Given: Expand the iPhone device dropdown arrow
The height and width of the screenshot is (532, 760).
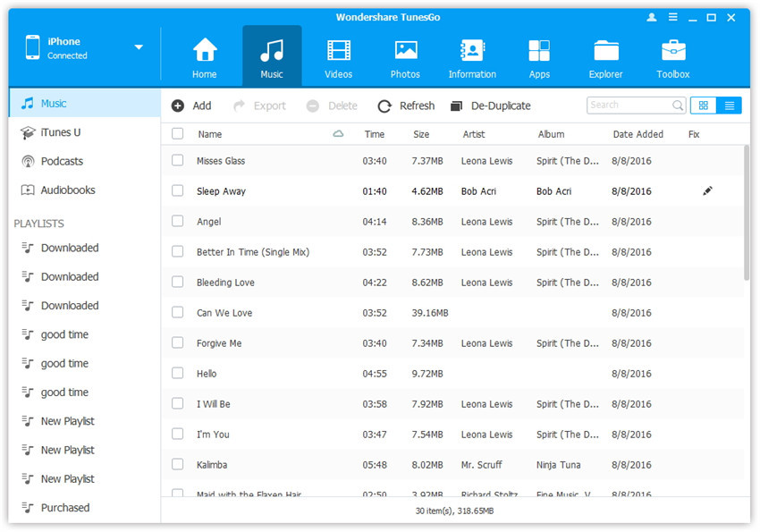Looking at the screenshot, I should 139,47.
